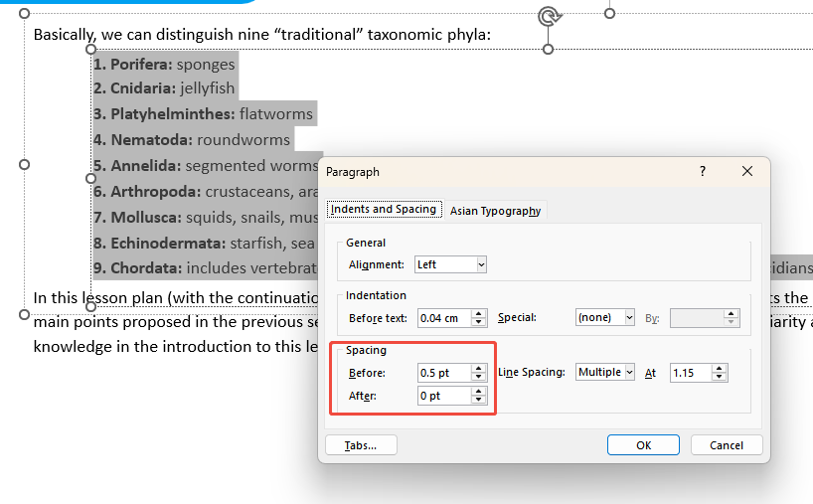Increase the line spacing At value
The height and width of the screenshot is (504, 813).
(721, 368)
